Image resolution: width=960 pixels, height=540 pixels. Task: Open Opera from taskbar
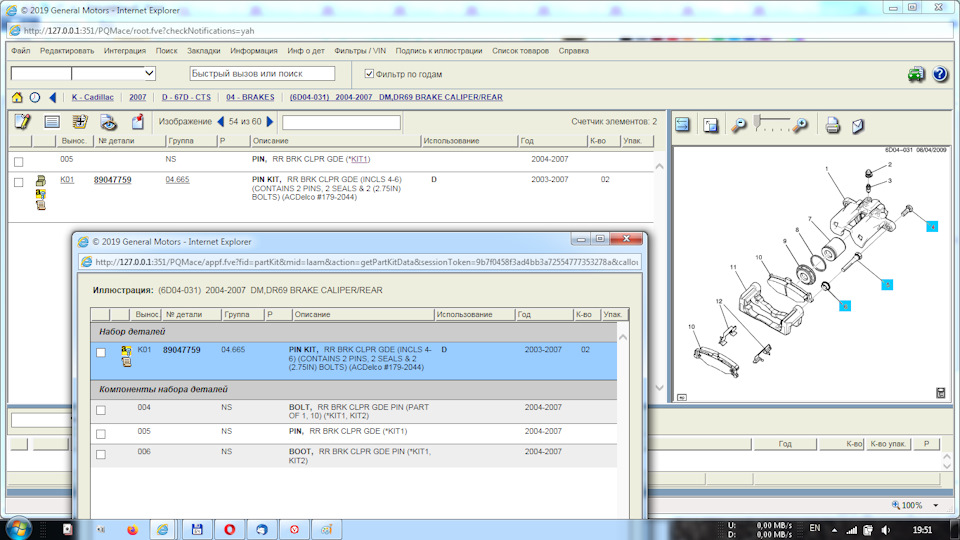(230, 530)
